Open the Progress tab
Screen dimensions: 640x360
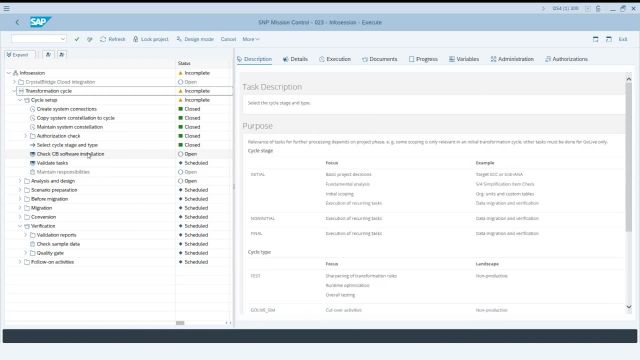tap(423, 59)
